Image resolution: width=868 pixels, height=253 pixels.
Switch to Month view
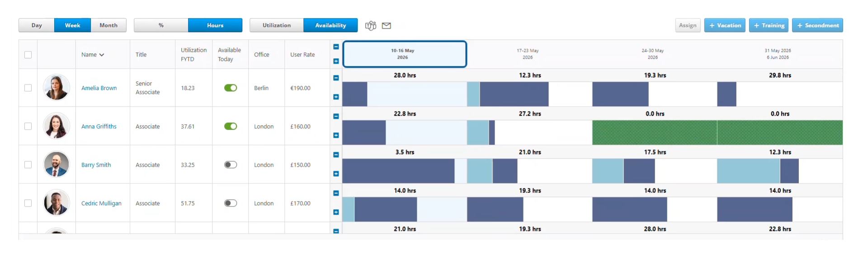coord(108,25)
